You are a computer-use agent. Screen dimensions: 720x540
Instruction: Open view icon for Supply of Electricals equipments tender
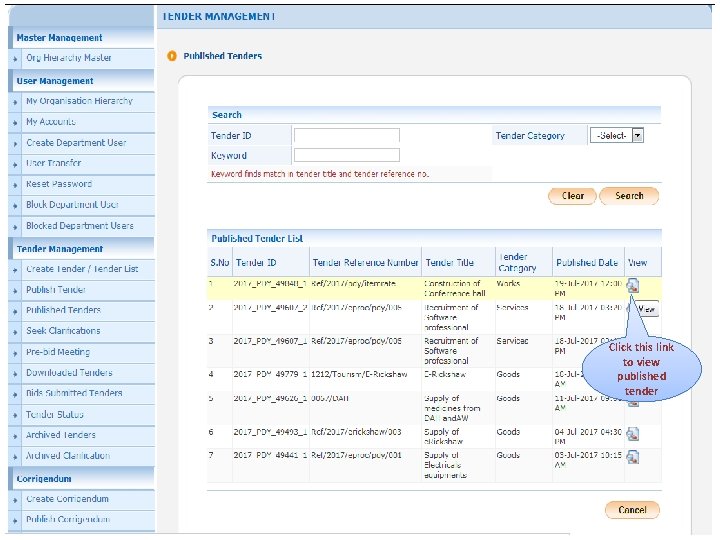pos(633,457)
